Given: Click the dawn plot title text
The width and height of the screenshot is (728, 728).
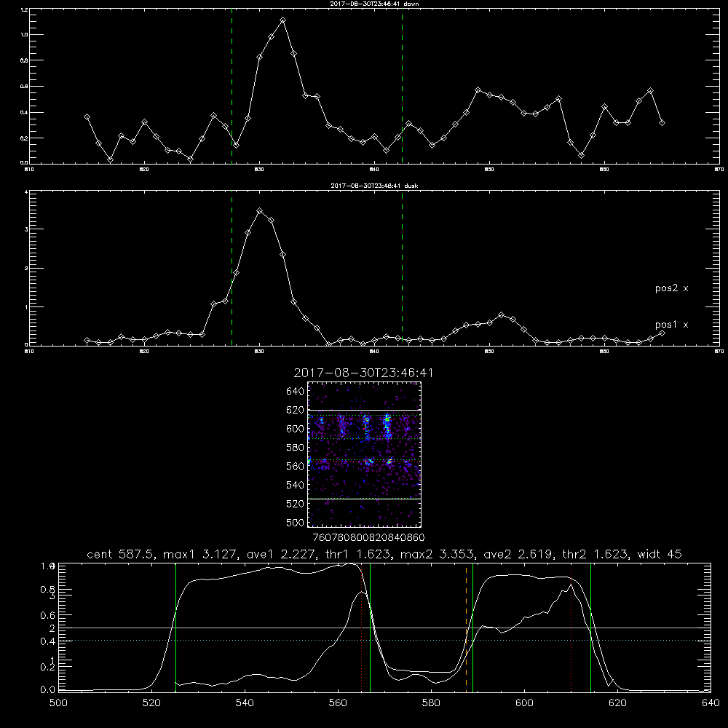Looking at the screenshot, I should [374, 4].
